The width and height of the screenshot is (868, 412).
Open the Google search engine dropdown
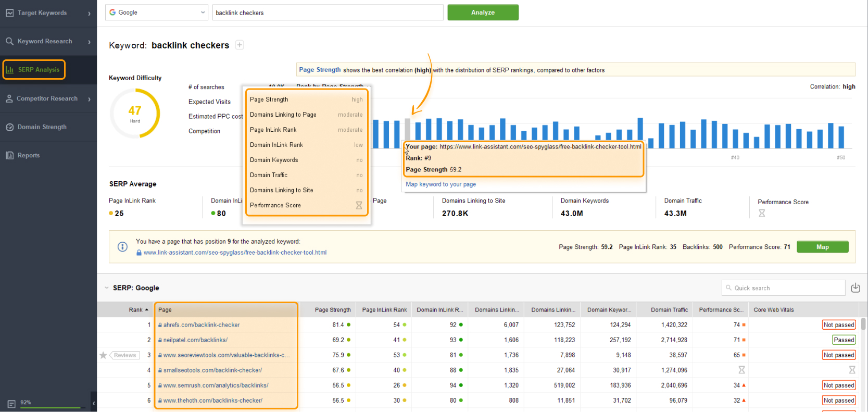(x=157, y=13)
